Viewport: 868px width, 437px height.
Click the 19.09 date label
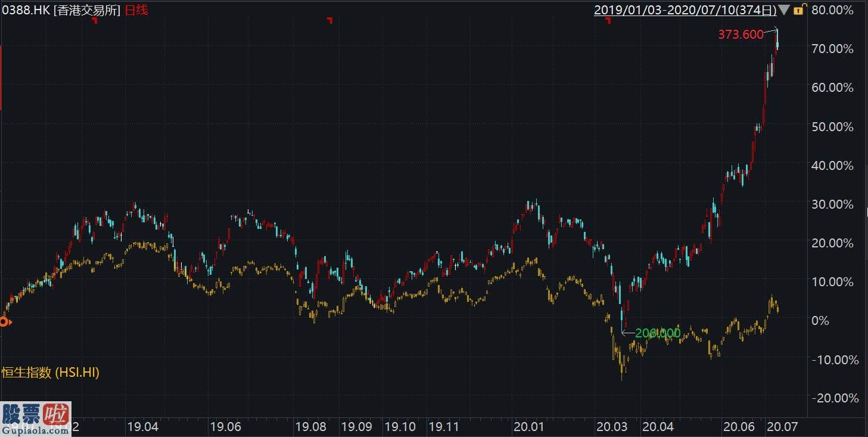point(356,427)
